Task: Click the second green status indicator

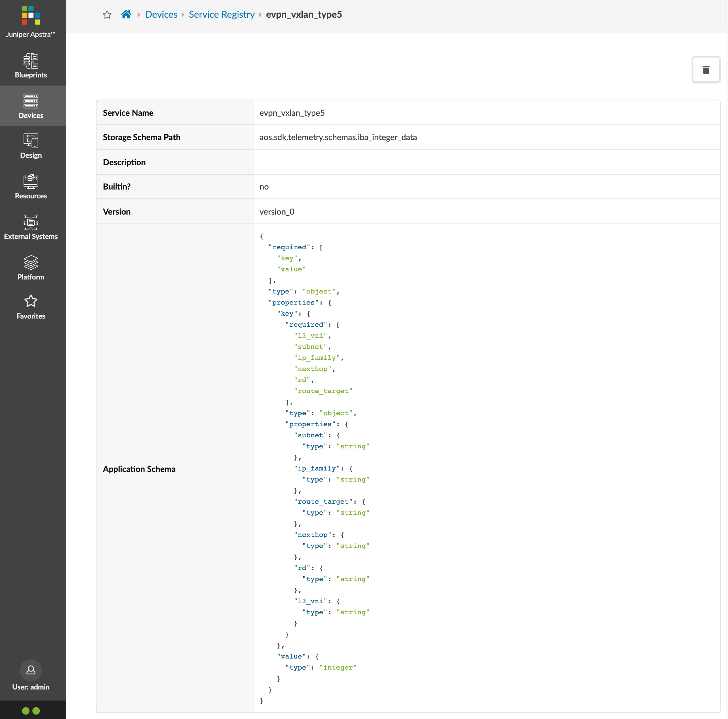Action: click(36, 711)
